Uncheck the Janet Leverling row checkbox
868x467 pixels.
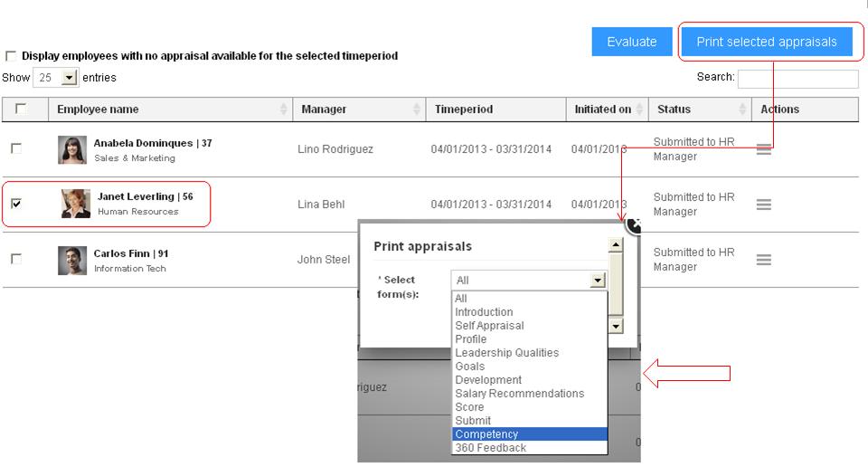pyautogui.click(x=16, y=204)
